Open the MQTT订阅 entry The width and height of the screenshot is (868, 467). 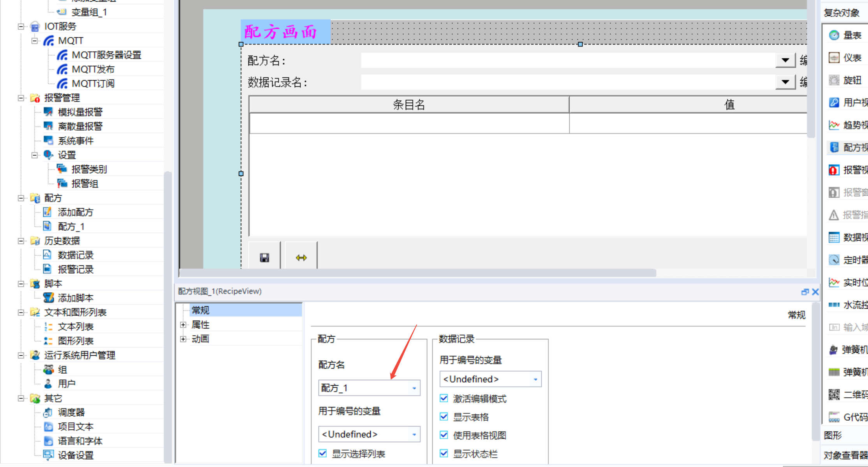tap(93, 83)
